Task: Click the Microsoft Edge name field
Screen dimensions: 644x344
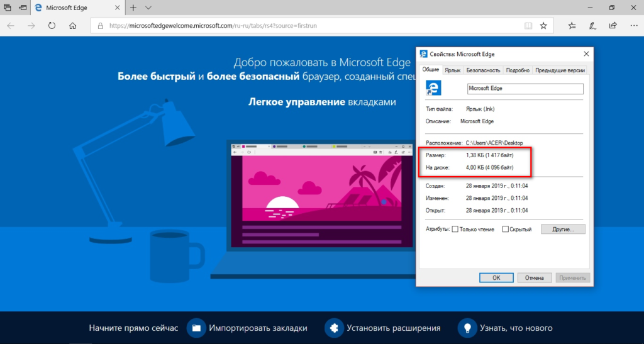Action: coord(525,89)
